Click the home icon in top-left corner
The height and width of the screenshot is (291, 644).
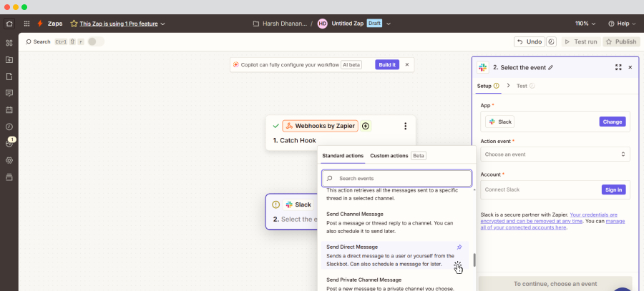[9, 24]
